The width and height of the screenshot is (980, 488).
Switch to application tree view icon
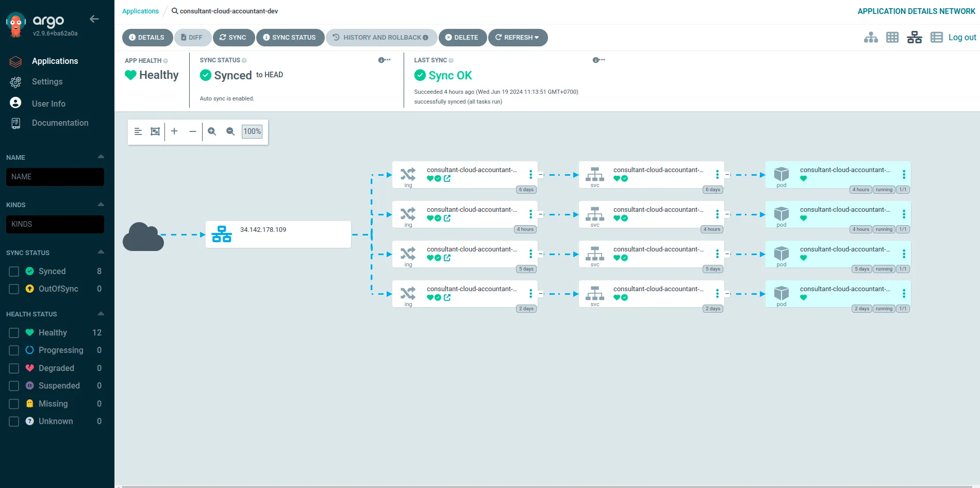click(x=871, y=38)
